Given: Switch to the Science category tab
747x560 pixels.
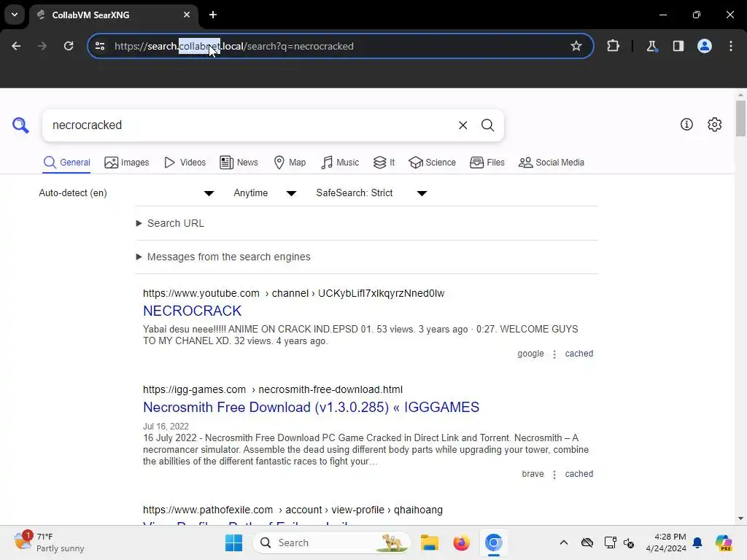Looking at the screenshot, I should [x=432, y=163].
